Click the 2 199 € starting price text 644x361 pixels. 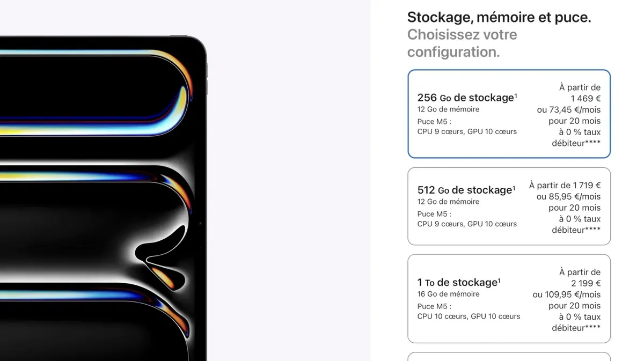pos(586,283)
